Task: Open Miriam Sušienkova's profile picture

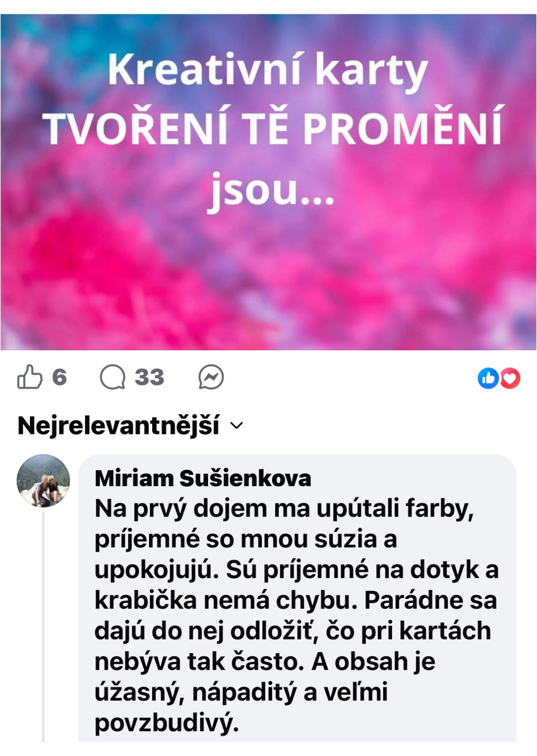Action: click(x=43, y=481)
